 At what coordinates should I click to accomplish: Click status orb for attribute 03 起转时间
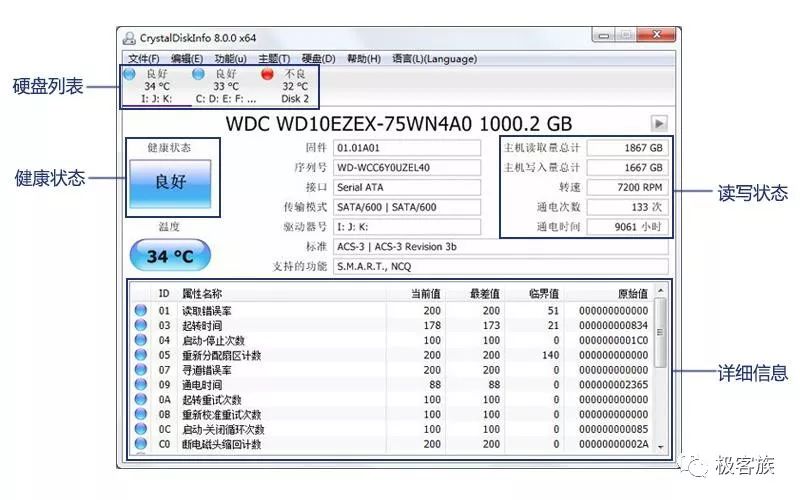tap(140, 325)
